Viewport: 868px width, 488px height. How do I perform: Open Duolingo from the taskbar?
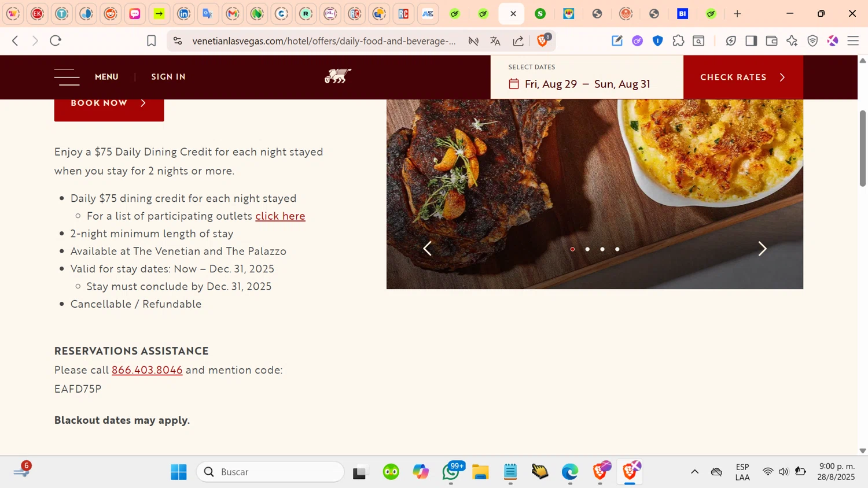(391, 472)
